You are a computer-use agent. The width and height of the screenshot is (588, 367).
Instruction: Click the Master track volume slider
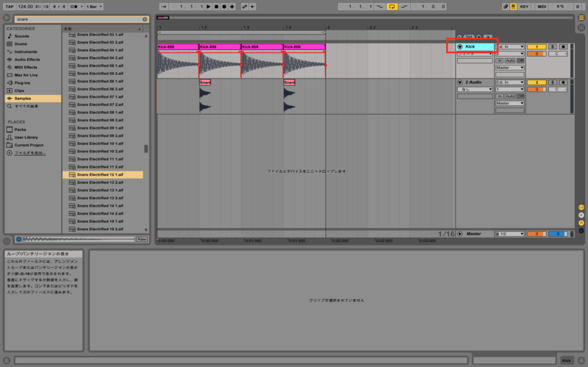(537, 234)
